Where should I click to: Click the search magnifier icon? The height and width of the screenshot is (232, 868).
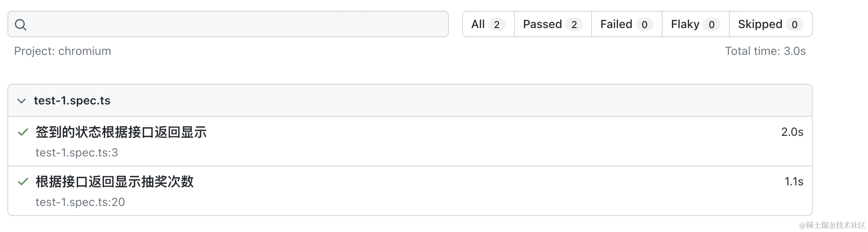pyautogui.click(x=21, y=25)
